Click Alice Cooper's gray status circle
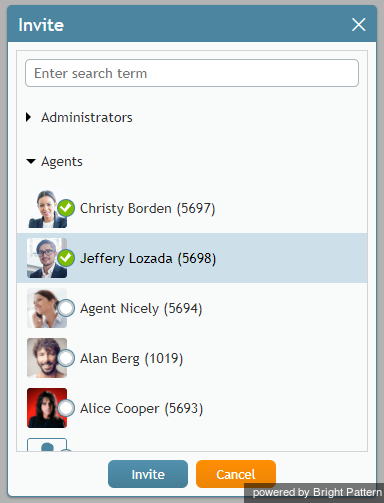The image size is (384, 503). [66, 408]
